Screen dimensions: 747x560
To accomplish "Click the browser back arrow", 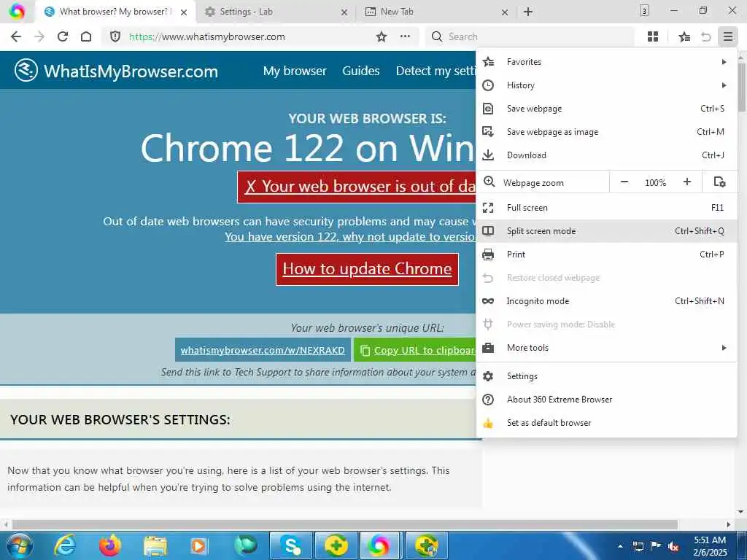I will pyautogui.click(x=16, y=36).
